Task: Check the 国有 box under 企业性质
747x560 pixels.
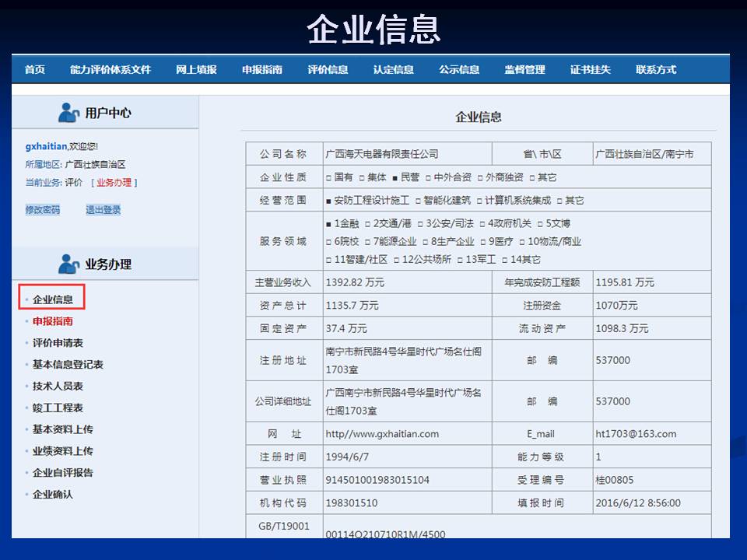Action: [328, 178]
